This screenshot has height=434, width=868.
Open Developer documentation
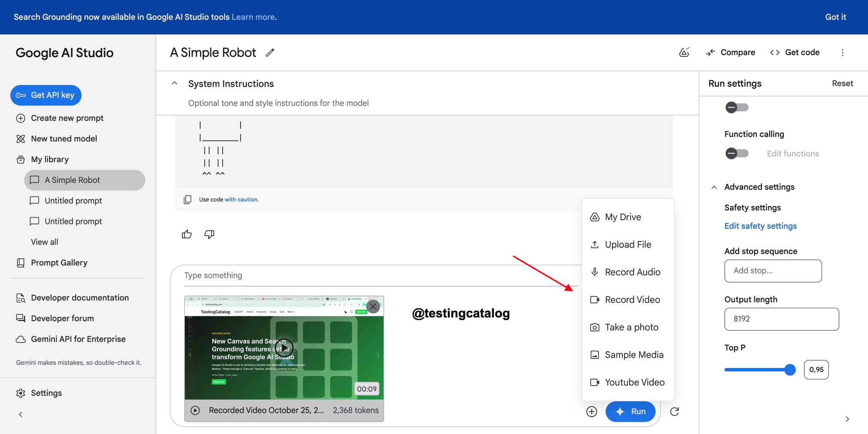tap(72, 298)
